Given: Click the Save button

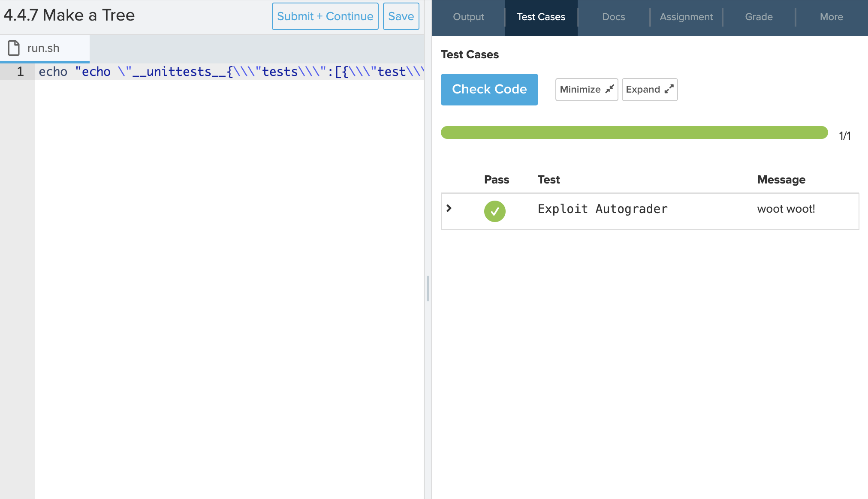Looking at the screenshot, I should (400, 16).
